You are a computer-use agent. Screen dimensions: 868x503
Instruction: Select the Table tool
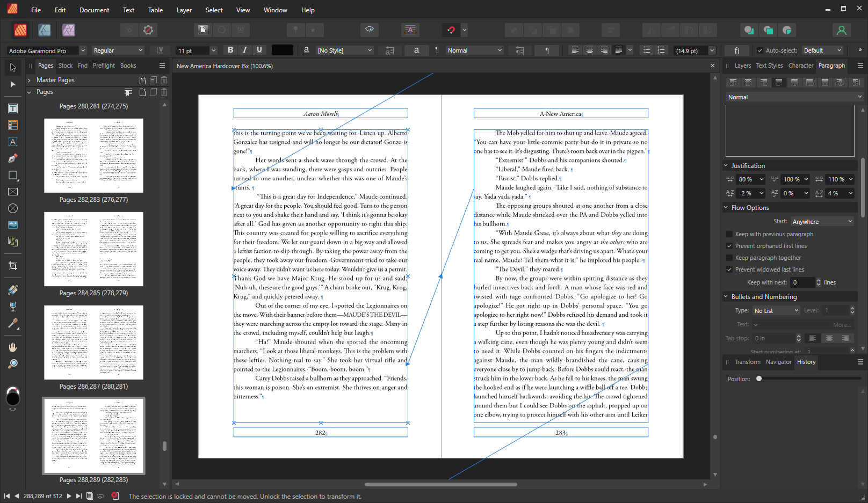(13, 125)
